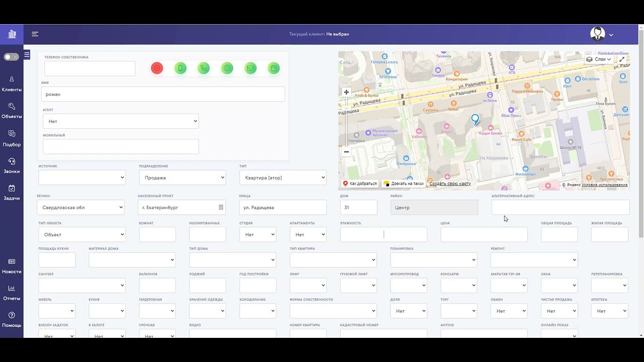Click the green calendar icon
This screenshot has height=362, width=644.
tap(274, 68)
